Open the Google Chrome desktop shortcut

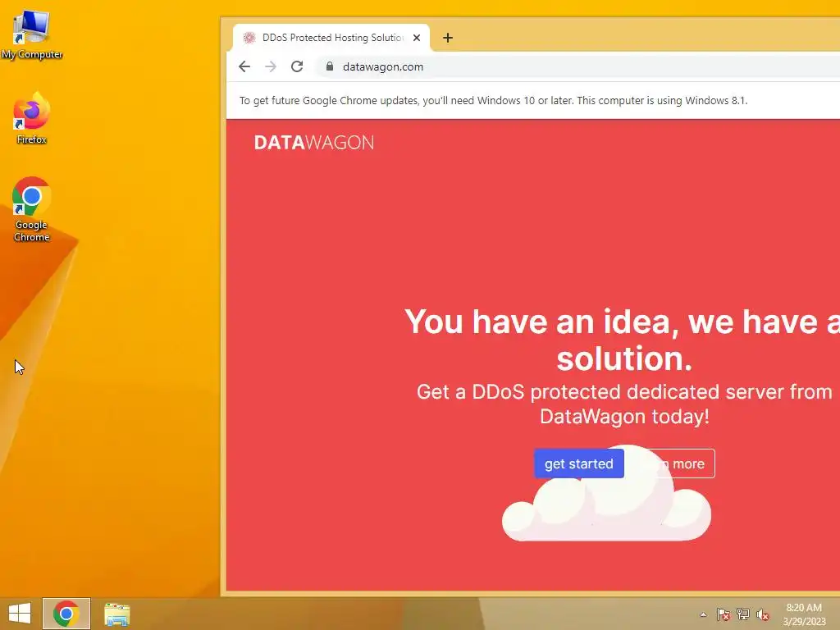point(32,209)
